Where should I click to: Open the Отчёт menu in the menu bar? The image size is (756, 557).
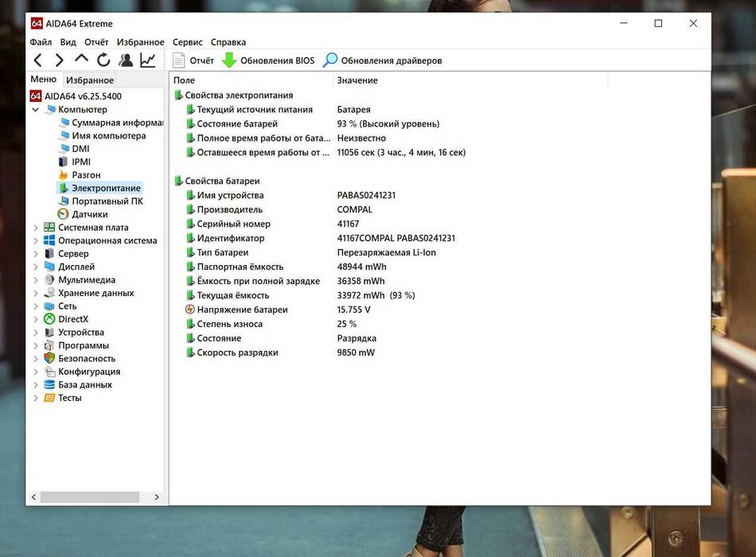(96, 42)
